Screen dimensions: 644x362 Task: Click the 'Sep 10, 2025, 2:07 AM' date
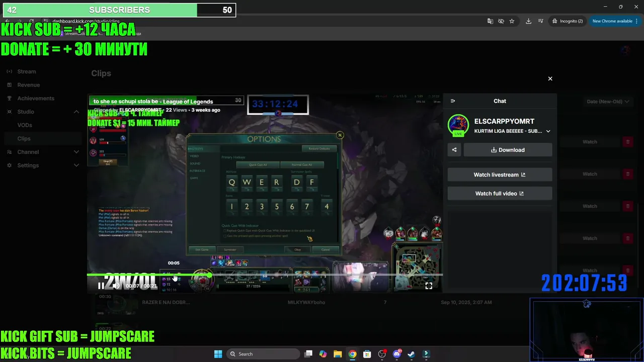466,303
